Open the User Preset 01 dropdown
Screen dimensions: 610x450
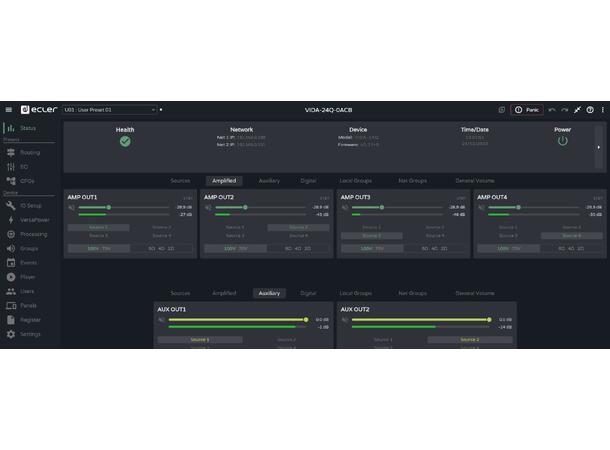pyautogui.click(x=110, y=110)
